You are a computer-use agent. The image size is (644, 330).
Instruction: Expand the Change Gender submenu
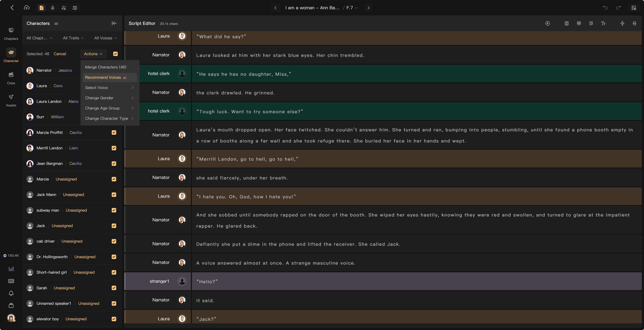coord(110,98)
